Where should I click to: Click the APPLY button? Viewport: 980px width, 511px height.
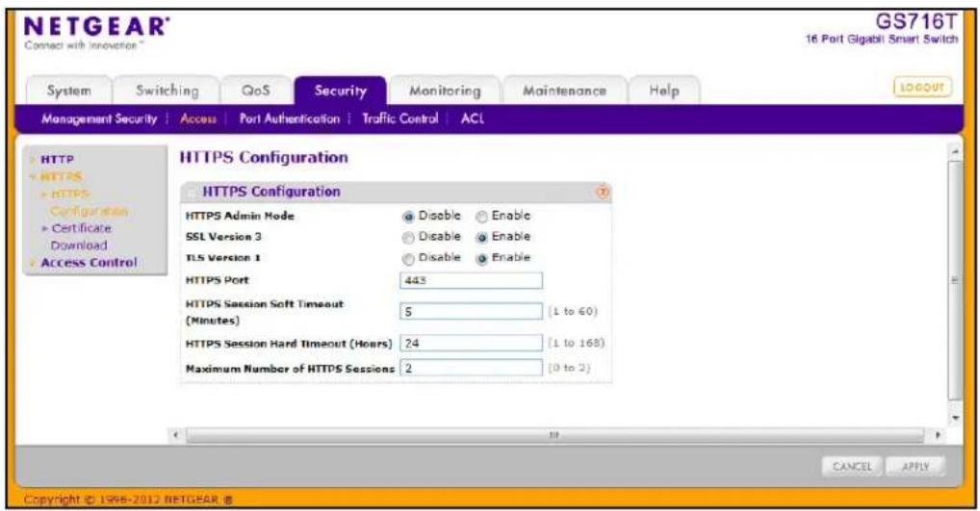pyautogui.click(x=916, y=467)
